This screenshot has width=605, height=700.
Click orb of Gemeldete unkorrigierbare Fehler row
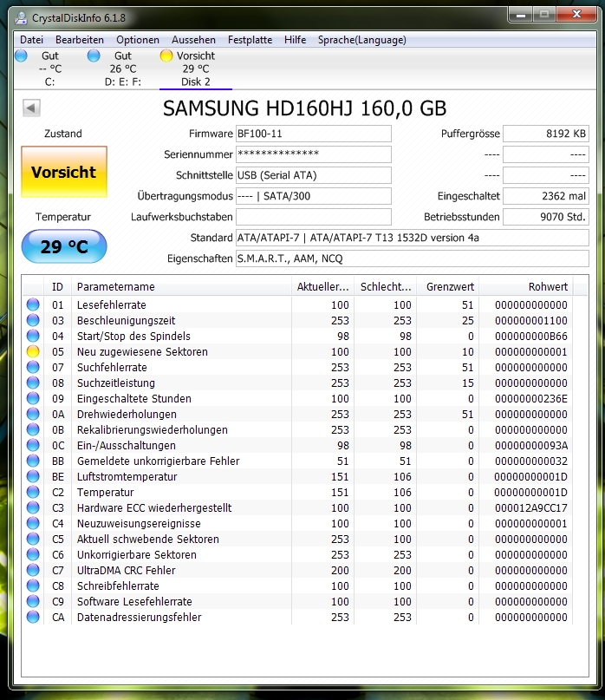[33, 461]
